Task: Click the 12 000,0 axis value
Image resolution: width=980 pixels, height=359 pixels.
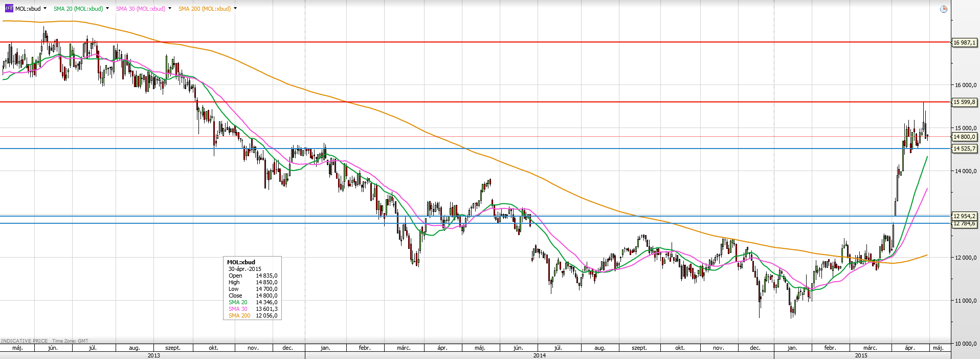Action: 965,258
